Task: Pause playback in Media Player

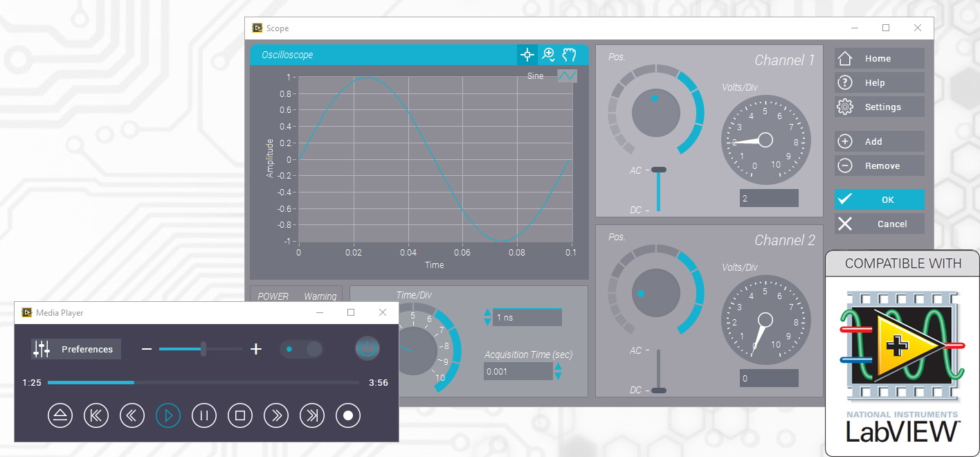Action: [204, 415]
